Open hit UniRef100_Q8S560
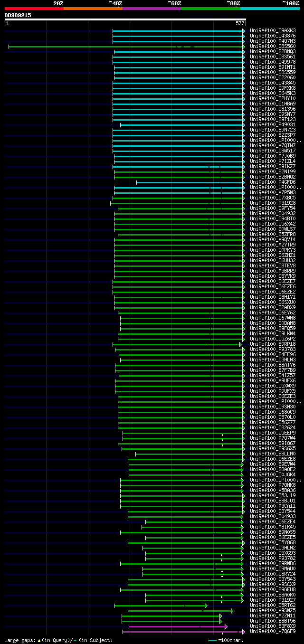This screenshot has height=644, width=304. tap(273, 47)
